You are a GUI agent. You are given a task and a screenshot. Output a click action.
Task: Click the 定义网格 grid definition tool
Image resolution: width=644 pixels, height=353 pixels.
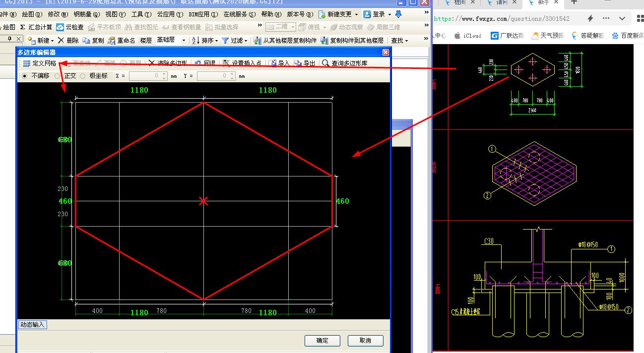(40, 63)
